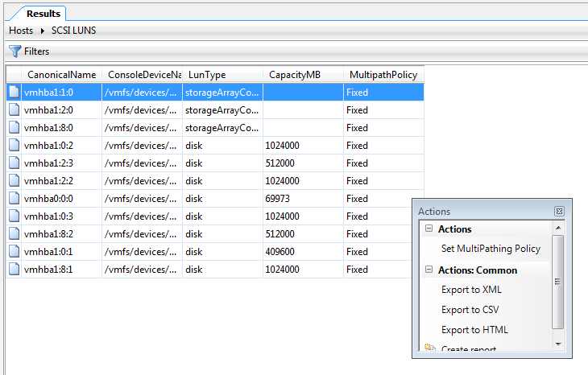Expand the Hosts breadcrumb arrow

coord(43,31)
